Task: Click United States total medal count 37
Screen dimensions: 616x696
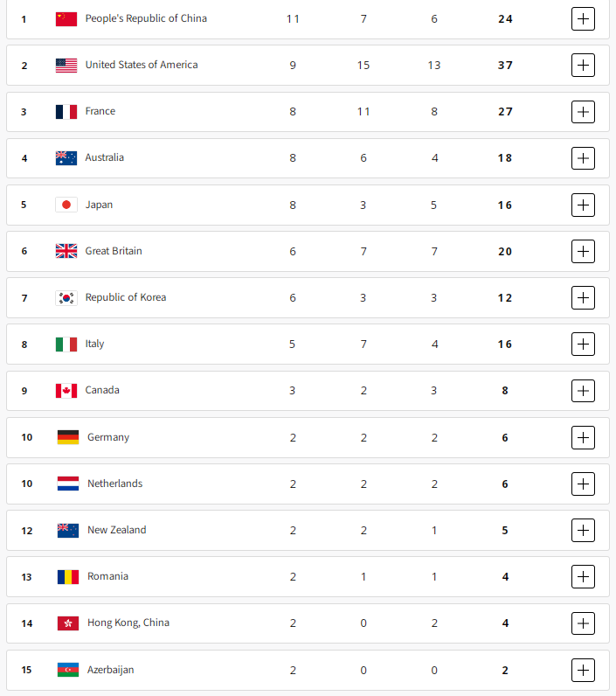Action: coord(505,66)
